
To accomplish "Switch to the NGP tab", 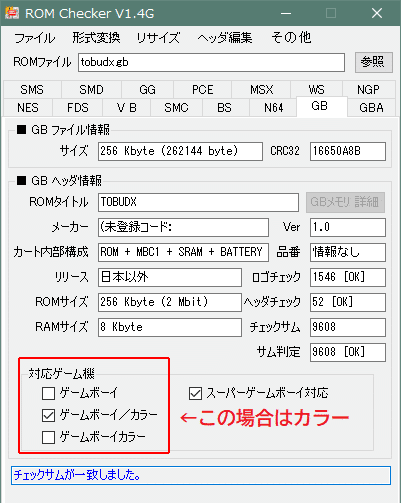I will (368, 90).
